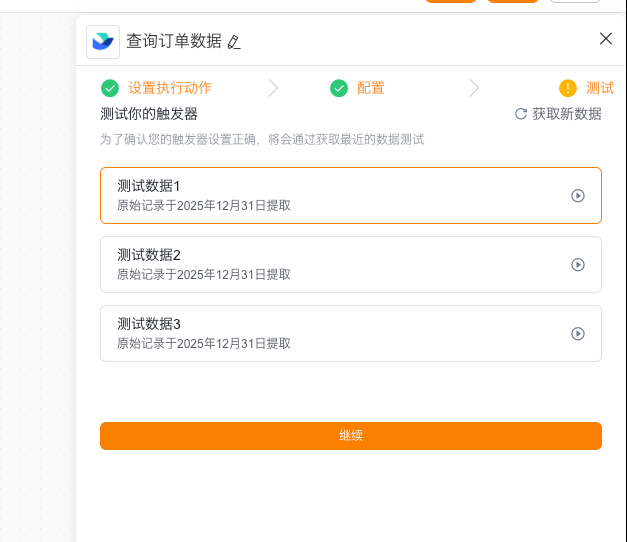This screenshot has height=542, width=627.
Task: Close the 查询订单数据 panel
Action: (605, 39)
